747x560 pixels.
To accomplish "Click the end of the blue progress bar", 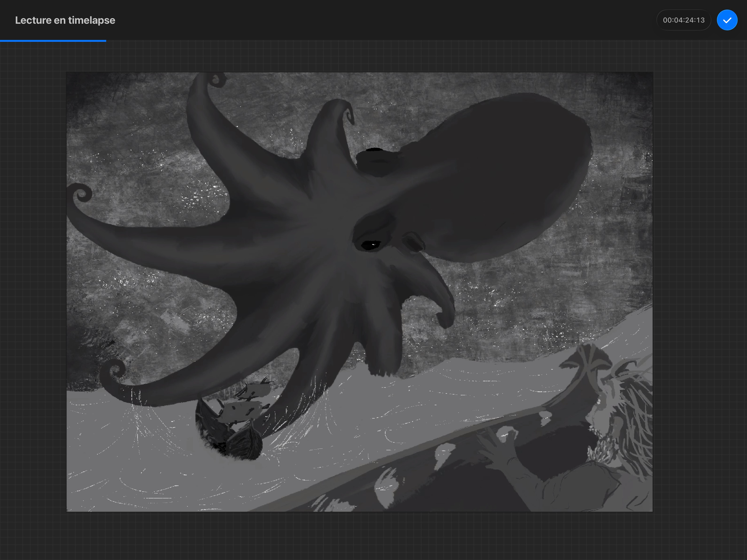I will 105,41.
